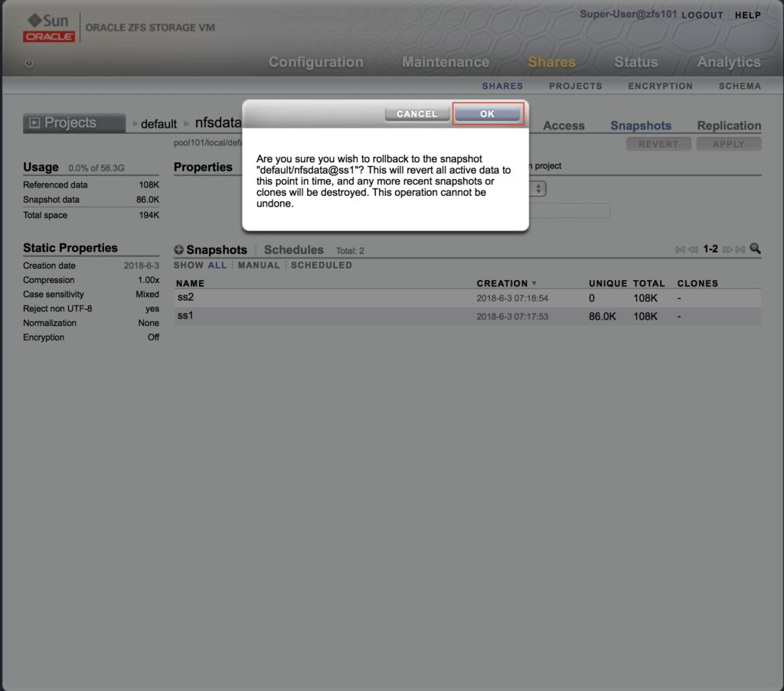Screen dimensions: 784x691
Task: Select the Snapshots tab of the share
Action: click(641, 125)
